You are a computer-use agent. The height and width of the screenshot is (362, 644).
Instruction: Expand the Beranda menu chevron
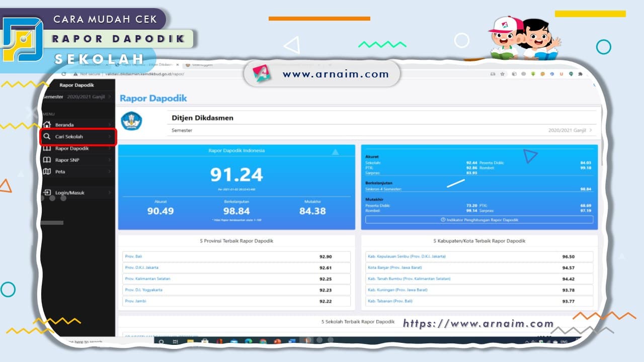(x=110, y=125)
